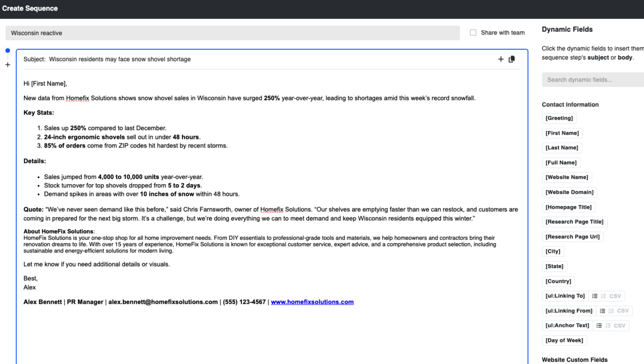The image size is (644, 364).
Task: Duplicate the sequence step via copy icon
Action: (x=511, y=59)
